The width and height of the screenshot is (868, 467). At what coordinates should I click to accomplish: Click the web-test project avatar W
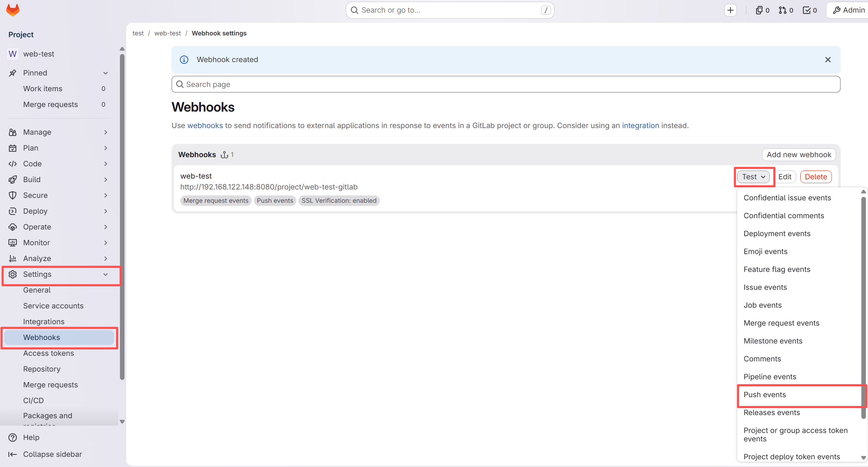click(13, 54)
